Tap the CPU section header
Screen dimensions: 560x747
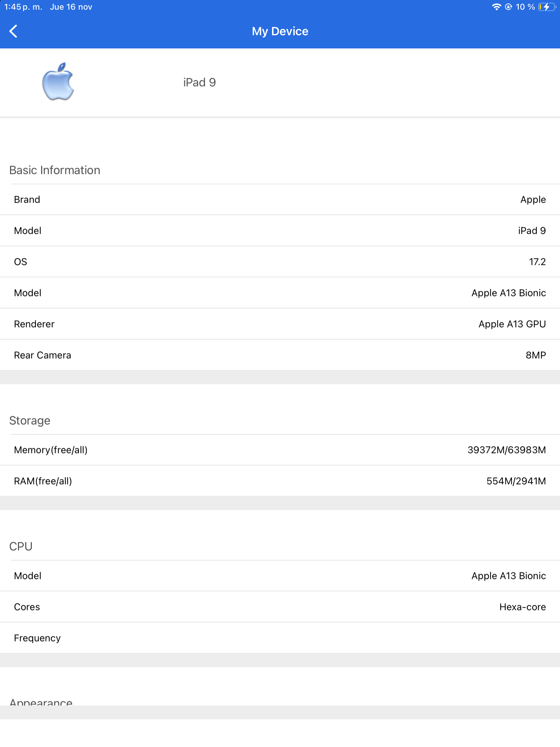21,546
